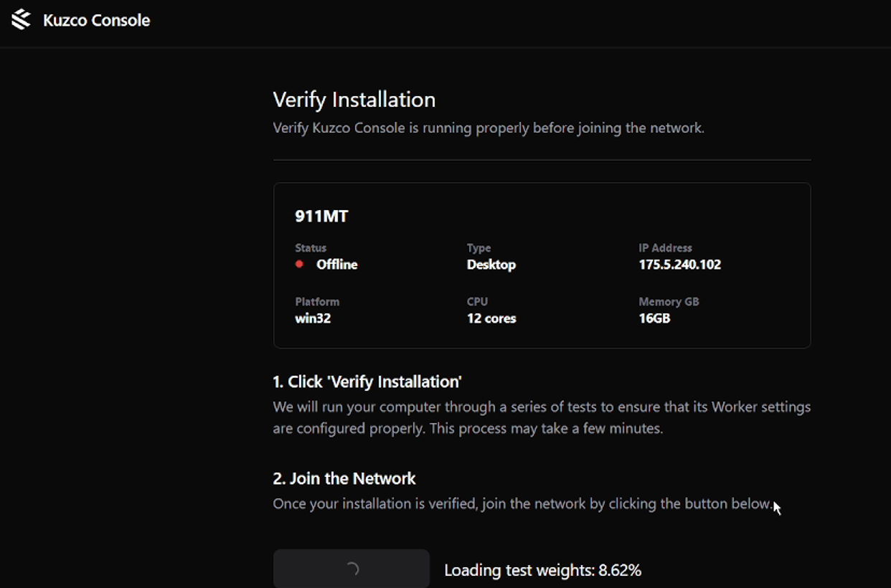Click the Join the Network step heading
Screen dimensions: 891x588
coord(344,478)
